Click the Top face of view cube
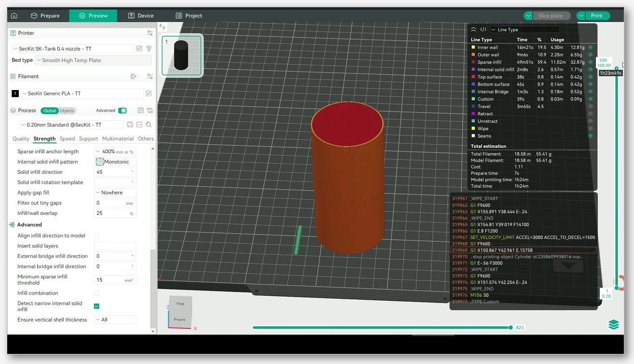The width and height of the screenshot is (634, 364). (x=180, y=304)
